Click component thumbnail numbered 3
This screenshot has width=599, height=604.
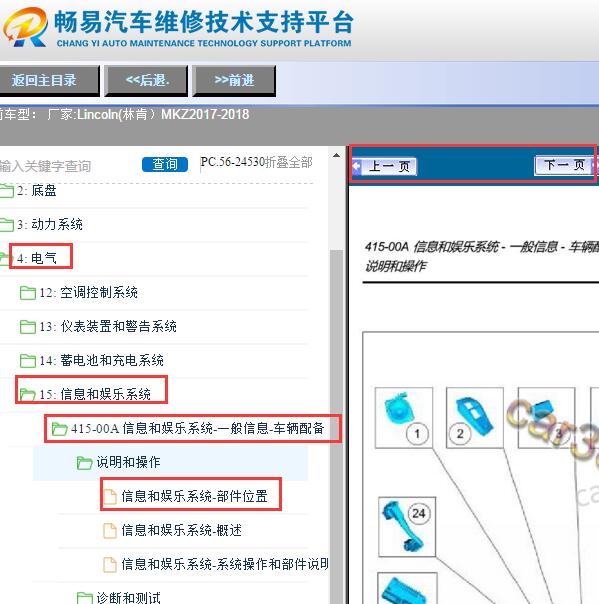tap(546, 418)
